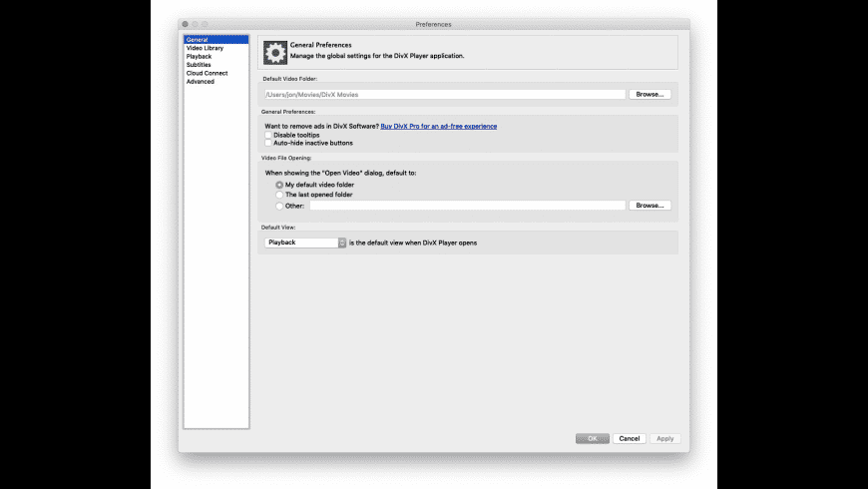
Task: Click the Apply button
Action: pos(664,439)
